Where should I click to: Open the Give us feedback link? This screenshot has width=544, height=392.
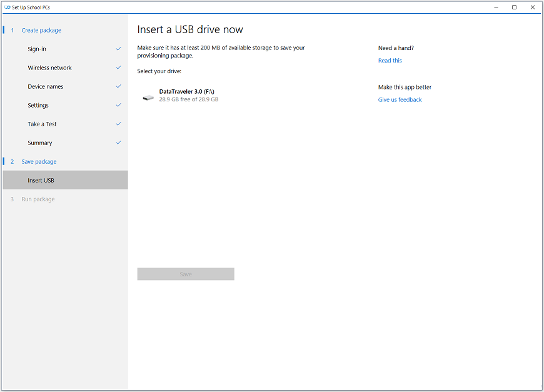(400, 99)
